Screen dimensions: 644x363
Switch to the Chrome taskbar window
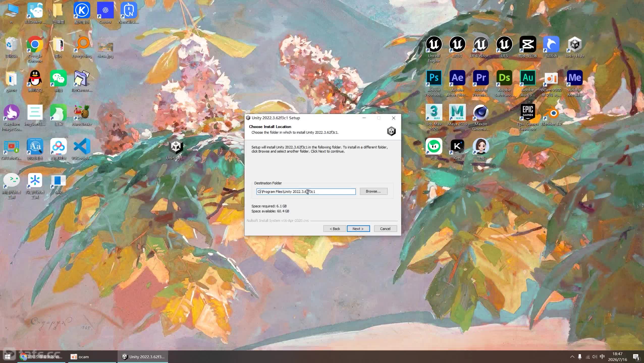pyautogui.click(x=42, y=357)
